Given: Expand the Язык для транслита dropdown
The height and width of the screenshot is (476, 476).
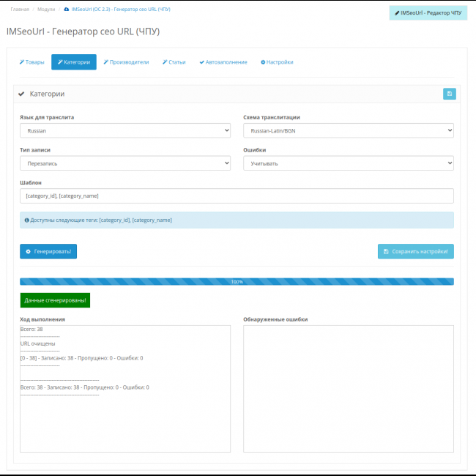Looking at the screenshot, I should pos(125,130).
